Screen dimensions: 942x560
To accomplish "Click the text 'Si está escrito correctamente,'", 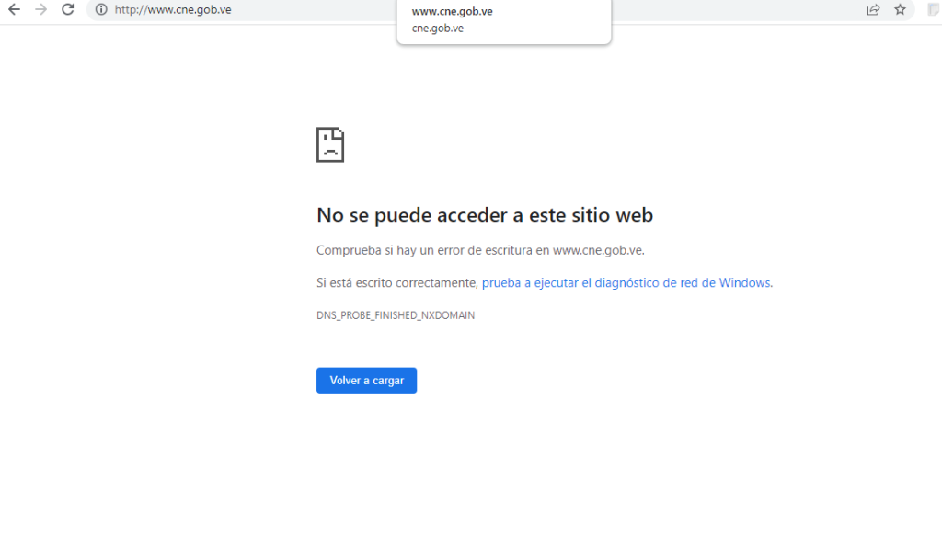I will [397, 282].
